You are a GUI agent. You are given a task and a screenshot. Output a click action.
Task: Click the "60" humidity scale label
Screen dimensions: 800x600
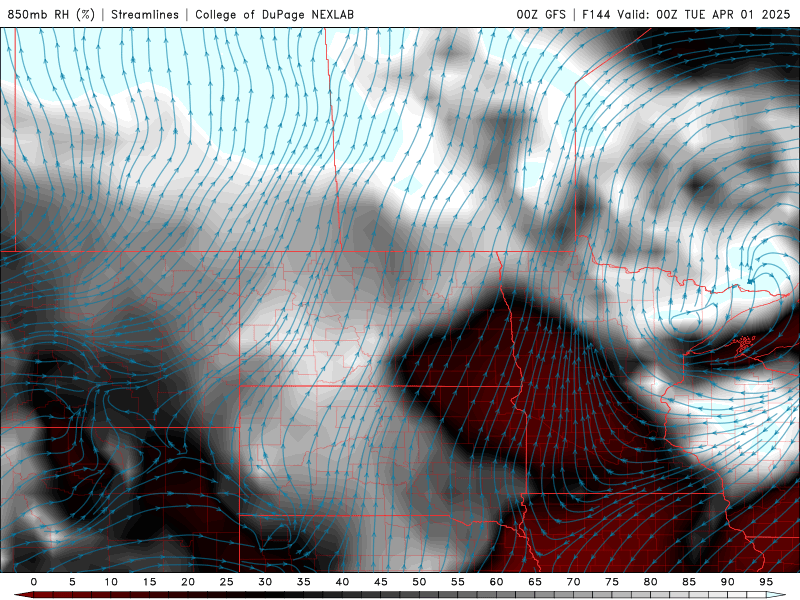496,582
